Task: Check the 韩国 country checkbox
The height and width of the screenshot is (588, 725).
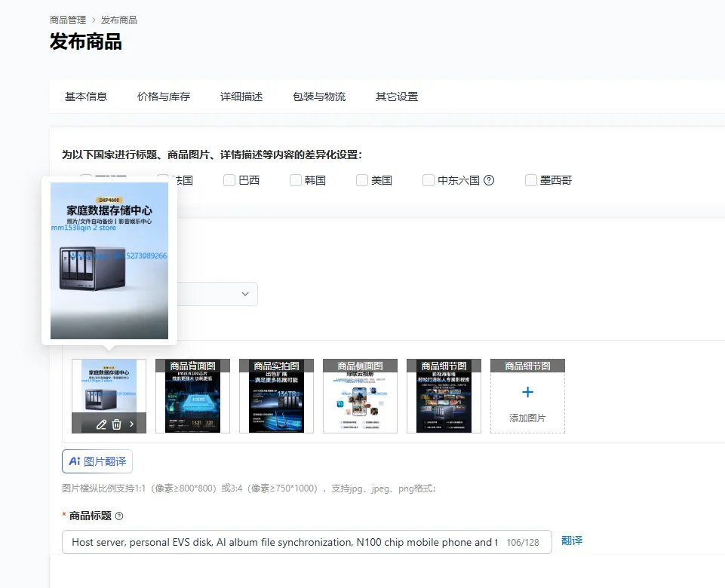Action: click(296, 180)
